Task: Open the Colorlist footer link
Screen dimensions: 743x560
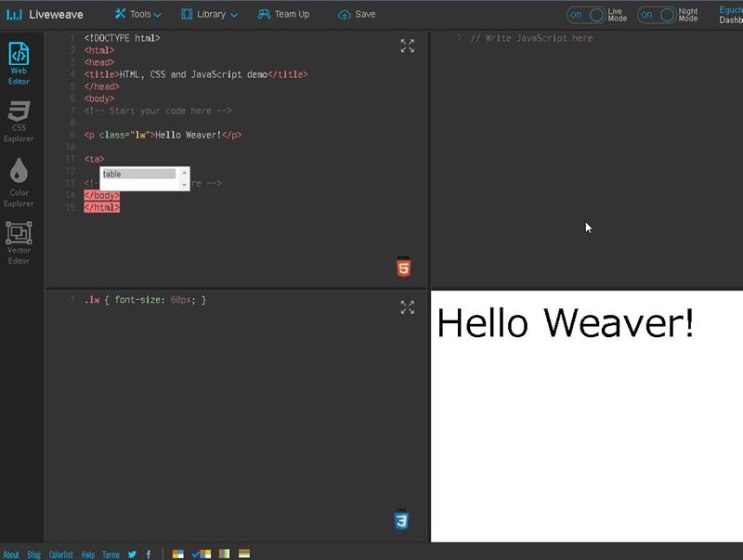Action: (60, 554)
